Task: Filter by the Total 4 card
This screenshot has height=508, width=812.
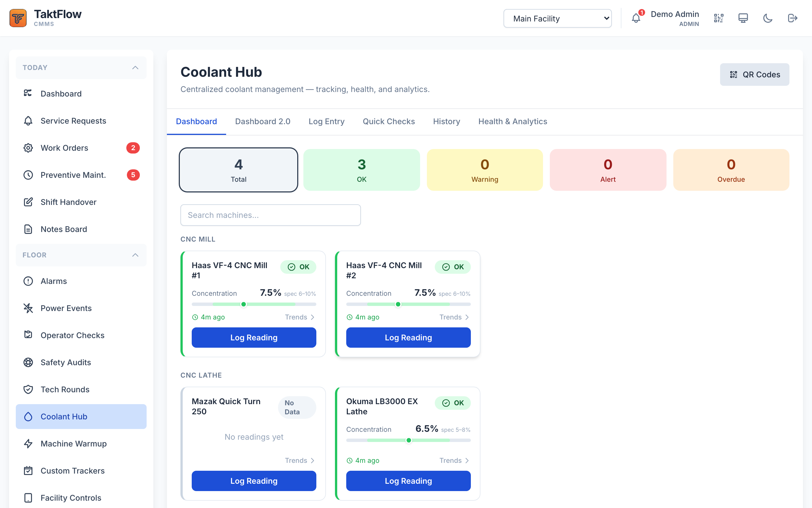Action: tap(238, 170)
